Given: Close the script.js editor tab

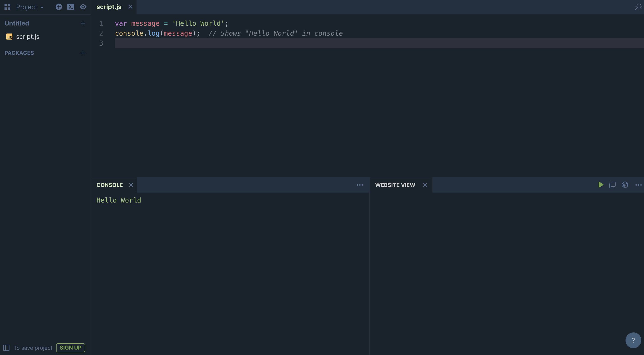Looking at the screenshot, I should tap(130, 7).
